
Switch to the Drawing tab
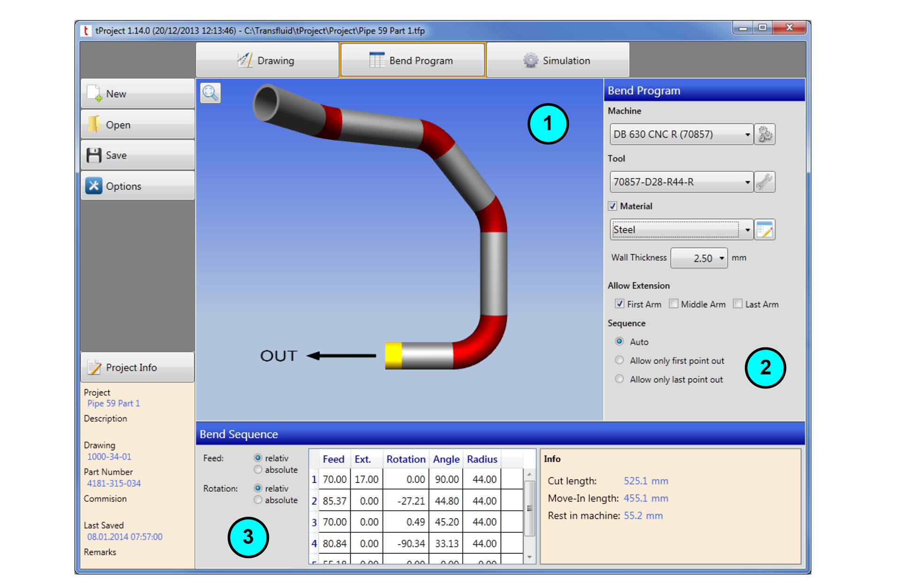(267, 60)
